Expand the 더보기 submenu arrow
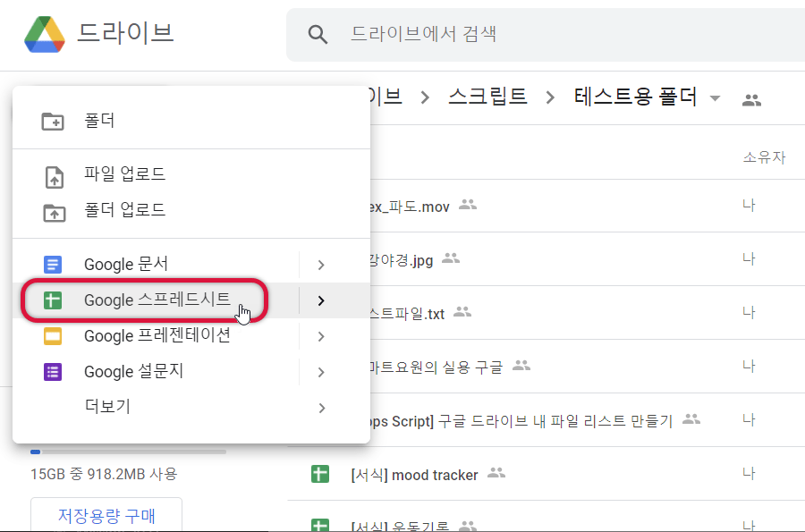 point(321,408)
